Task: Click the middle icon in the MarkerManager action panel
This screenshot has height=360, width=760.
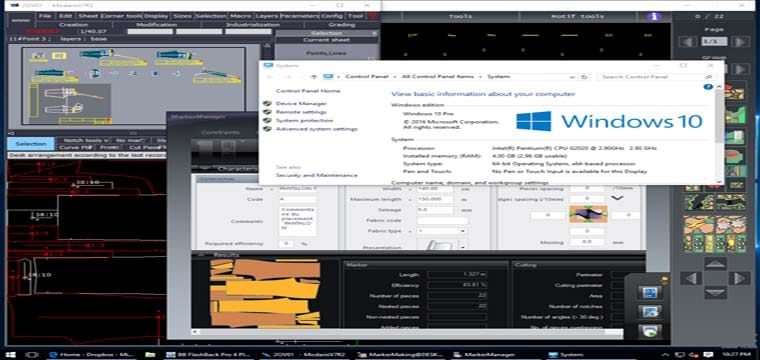Action: [649, 312]
